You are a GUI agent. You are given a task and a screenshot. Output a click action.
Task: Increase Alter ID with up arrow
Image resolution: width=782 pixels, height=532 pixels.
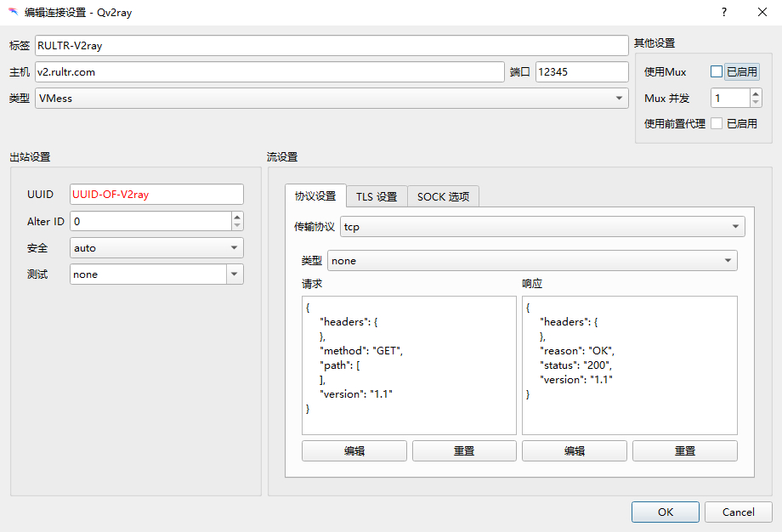click(x=237, y=217)
